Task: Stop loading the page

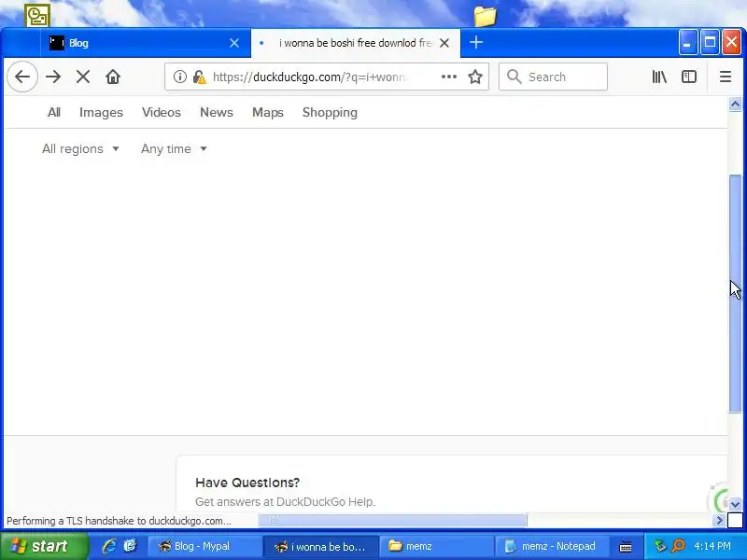Action: [x=83, y=77]
